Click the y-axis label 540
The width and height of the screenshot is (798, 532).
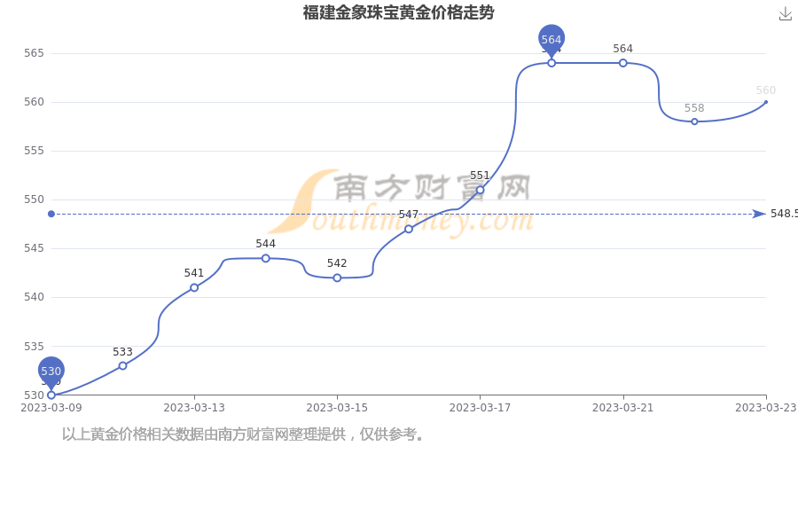[34, 297]
